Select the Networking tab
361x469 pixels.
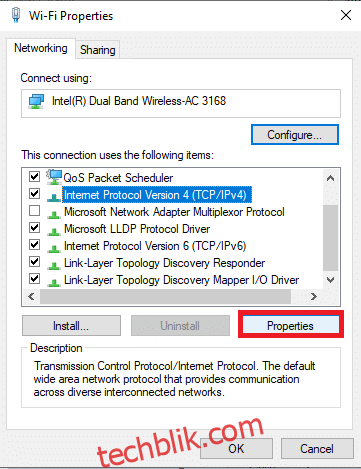pyautogui.click(x=41, y=48)
